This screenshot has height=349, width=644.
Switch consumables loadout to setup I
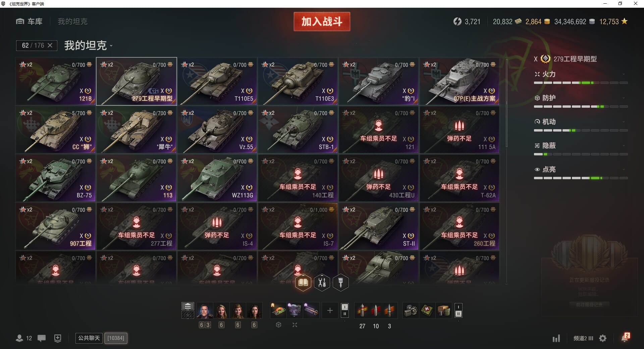click(459, 307)
